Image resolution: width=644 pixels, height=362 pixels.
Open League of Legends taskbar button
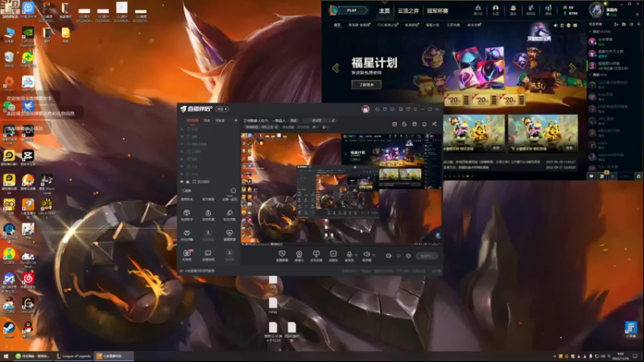74,356
